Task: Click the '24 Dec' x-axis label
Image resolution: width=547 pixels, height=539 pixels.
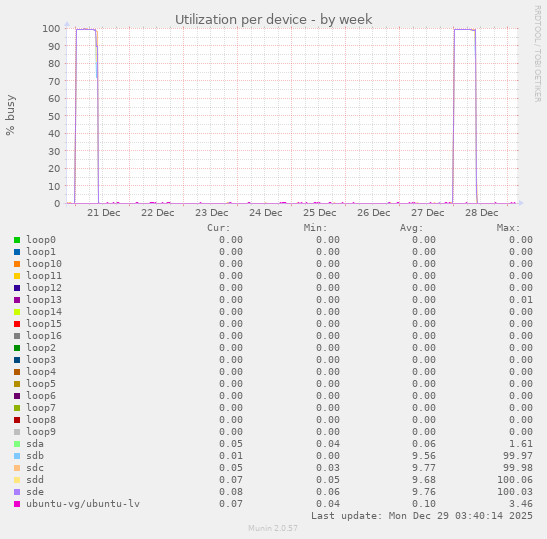Action: tap(266, 213)
